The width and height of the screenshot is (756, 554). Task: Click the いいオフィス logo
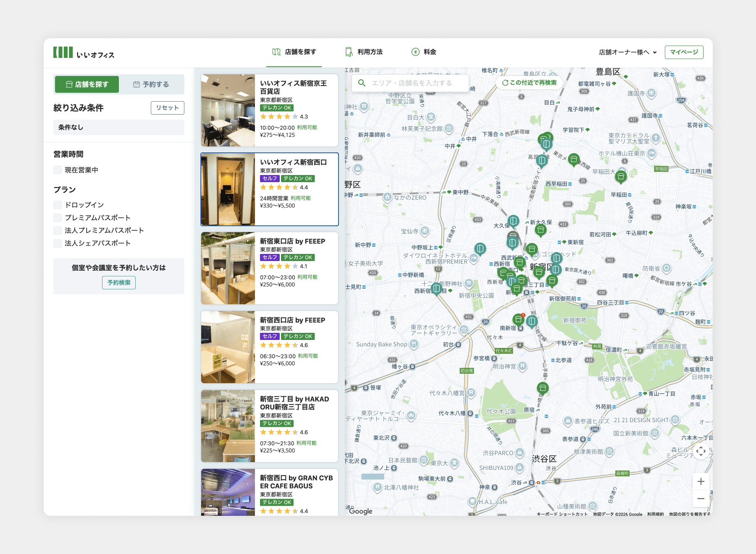(84, 52)
